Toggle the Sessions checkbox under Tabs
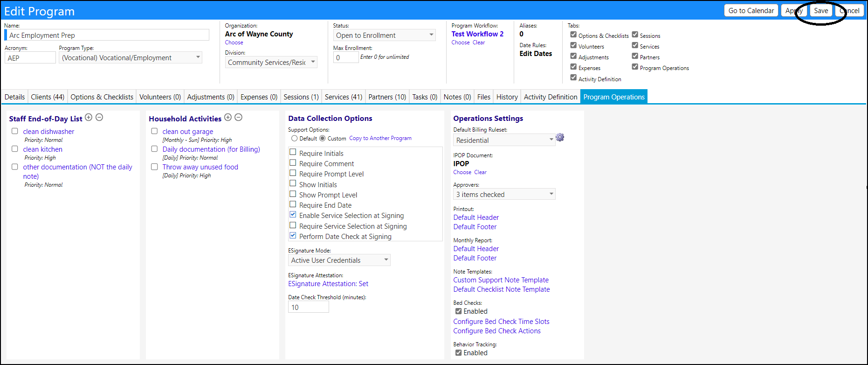This screenshot has height=365, width=868. [x=635, y=35]
